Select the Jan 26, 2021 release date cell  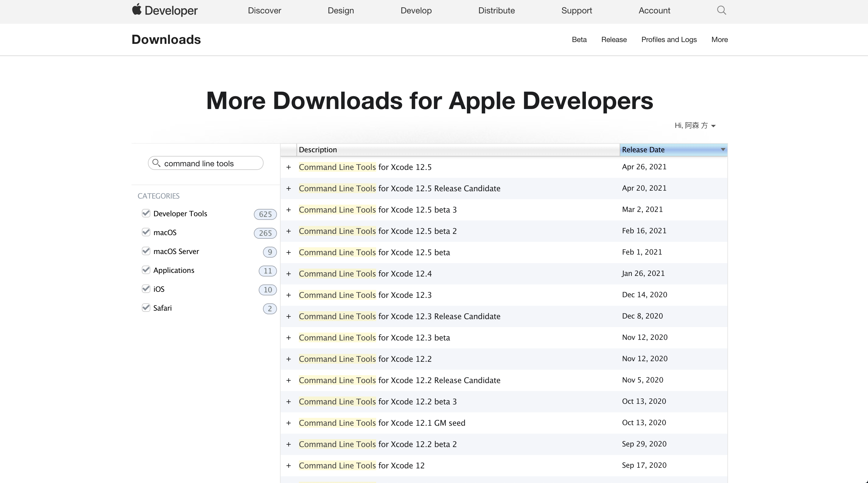click(643, 273)
